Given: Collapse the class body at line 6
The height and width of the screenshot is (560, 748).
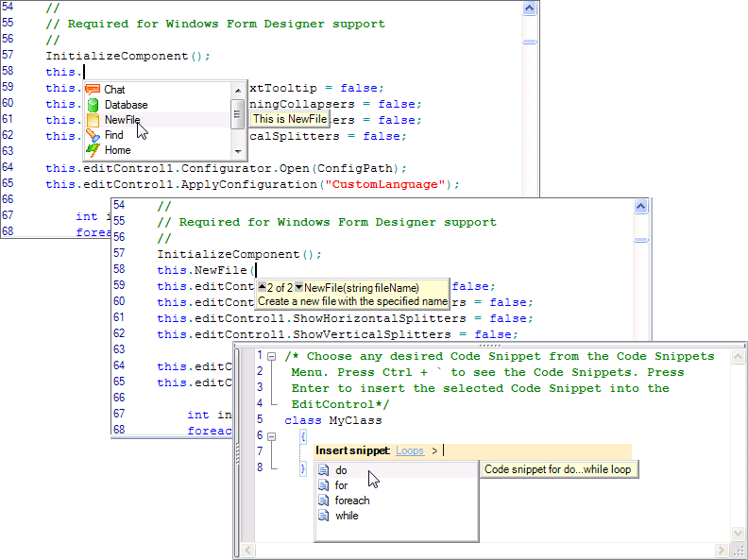Looking at the screenshot, I should [x=271, y=436].
